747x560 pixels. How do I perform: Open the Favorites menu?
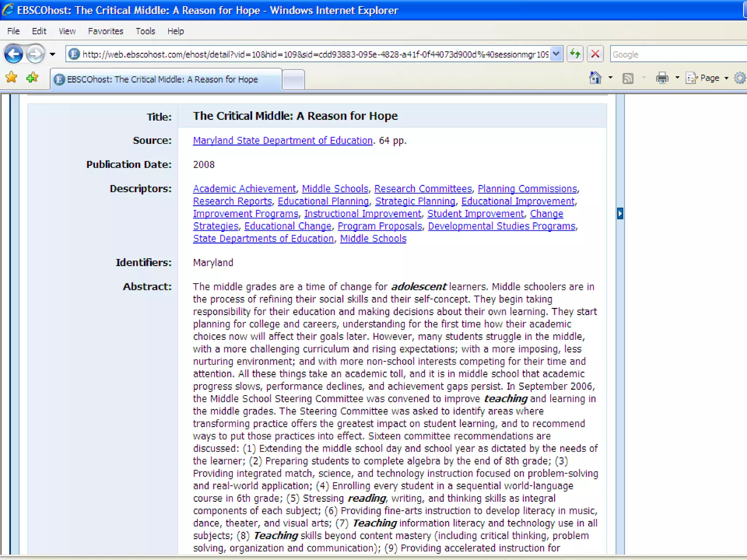click(x=105, y=31)
